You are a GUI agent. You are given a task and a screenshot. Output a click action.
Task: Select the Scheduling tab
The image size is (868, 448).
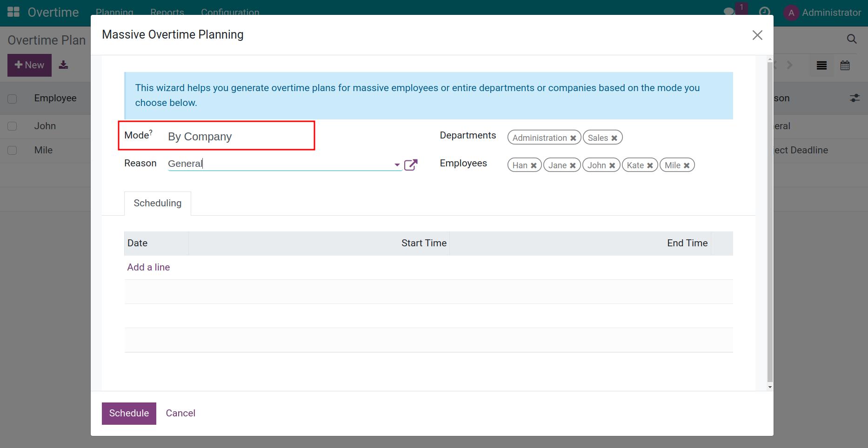(157, 204)
